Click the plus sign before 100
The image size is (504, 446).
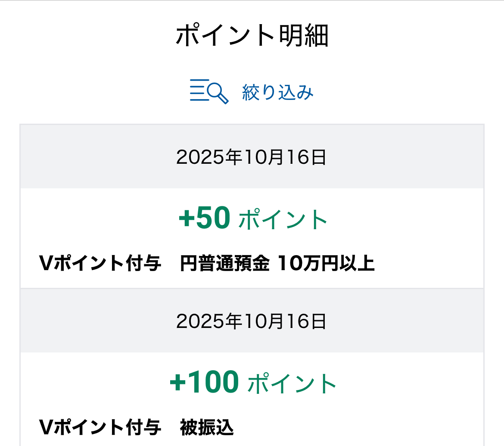[x=178, y=383]
